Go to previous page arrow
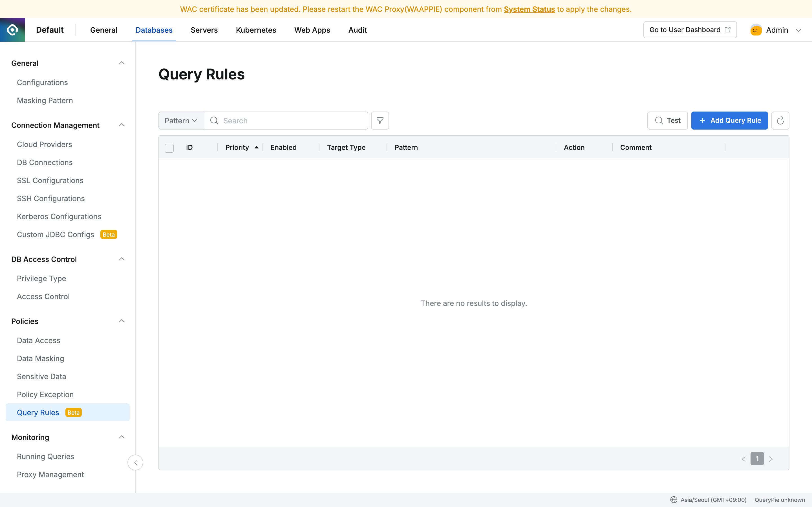This screenshot has height=507, width=812. [743, 459]
